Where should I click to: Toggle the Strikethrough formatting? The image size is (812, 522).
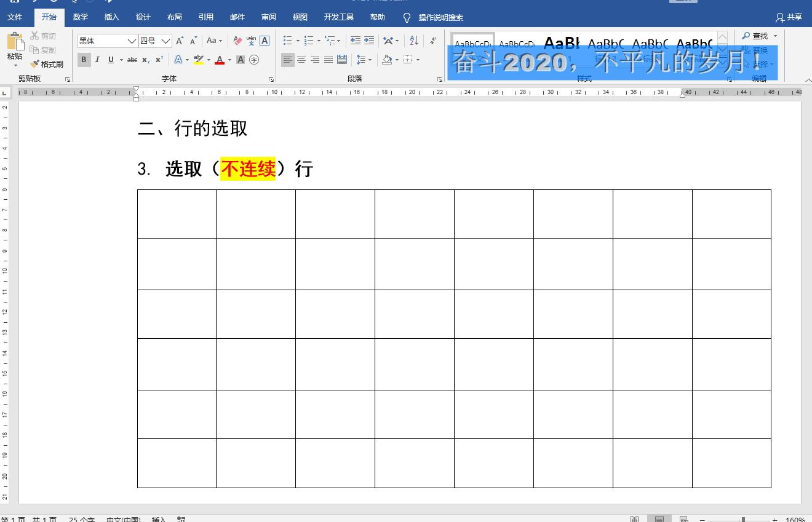(x=132, y=60)
